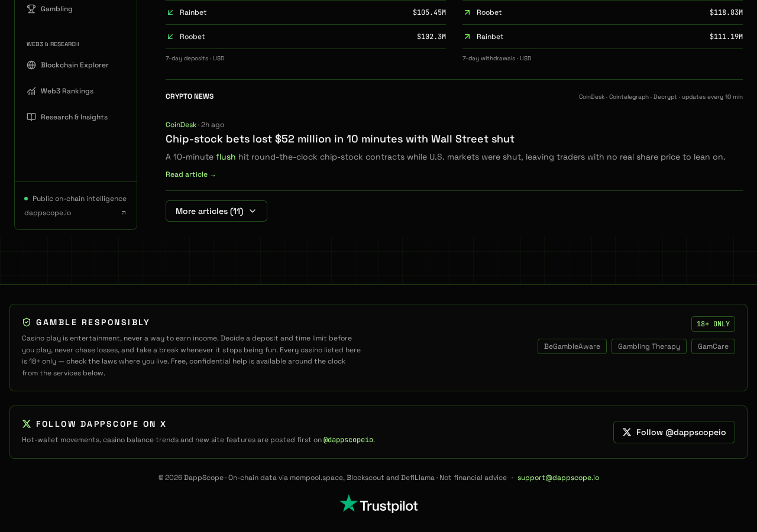Click the Roobet withdrawal arrow icon
This screenshot has height=532, width=757.
467,12
